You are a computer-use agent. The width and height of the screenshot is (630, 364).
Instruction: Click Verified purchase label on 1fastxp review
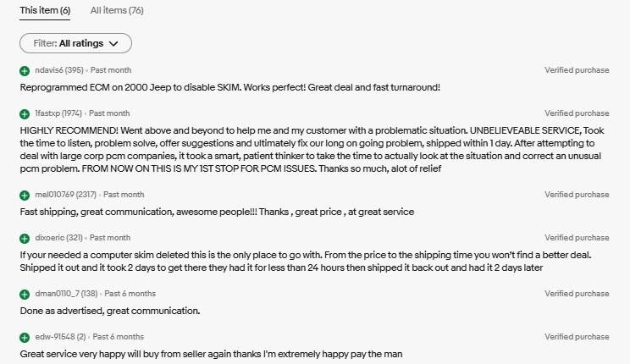click(577, 113)
